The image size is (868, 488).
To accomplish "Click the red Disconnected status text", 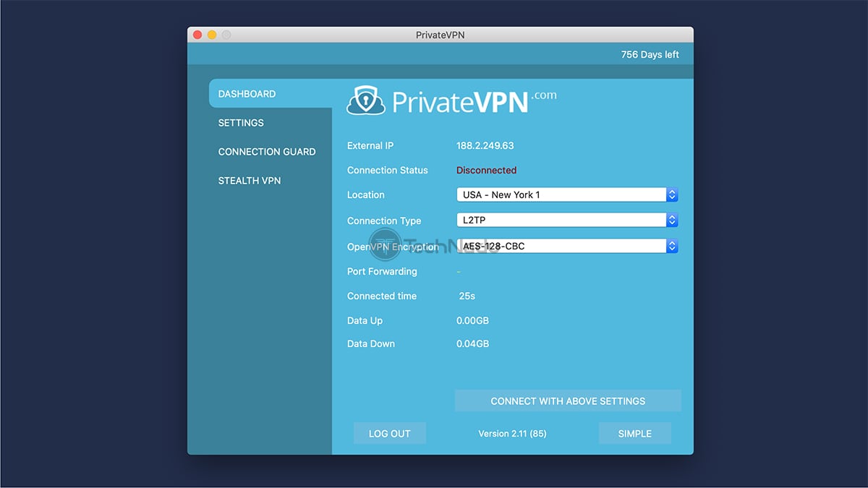I will (487, 171).
